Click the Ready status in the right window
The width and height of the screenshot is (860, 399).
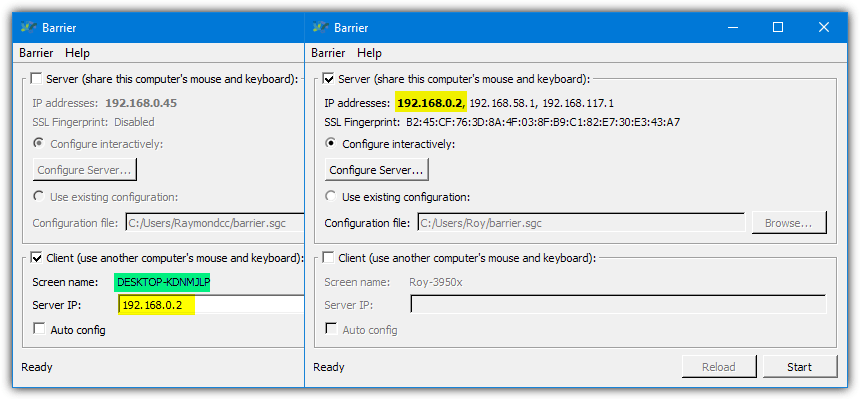(329, 367)
